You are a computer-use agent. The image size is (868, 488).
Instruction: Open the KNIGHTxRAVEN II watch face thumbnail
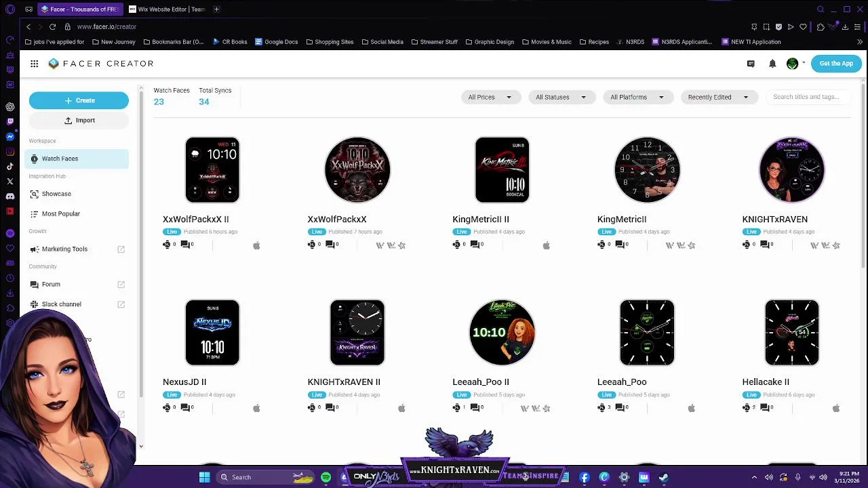pyautogui.click(x=357, y=333)
